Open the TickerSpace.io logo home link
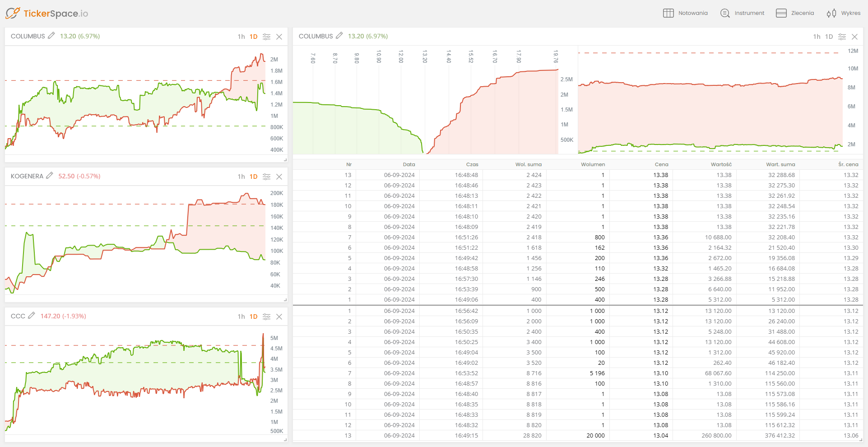The width and height of the screenshot is (868, 447). point(47,13)
